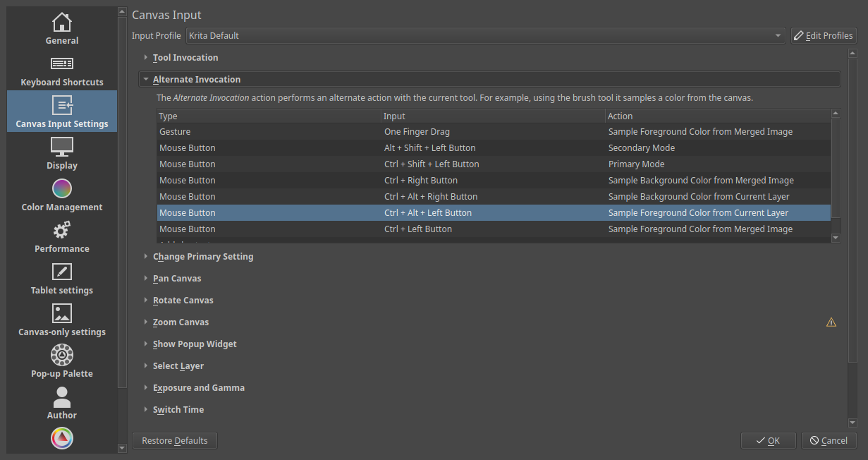Open Performance gears icon
868x460 pixels.
62,230
